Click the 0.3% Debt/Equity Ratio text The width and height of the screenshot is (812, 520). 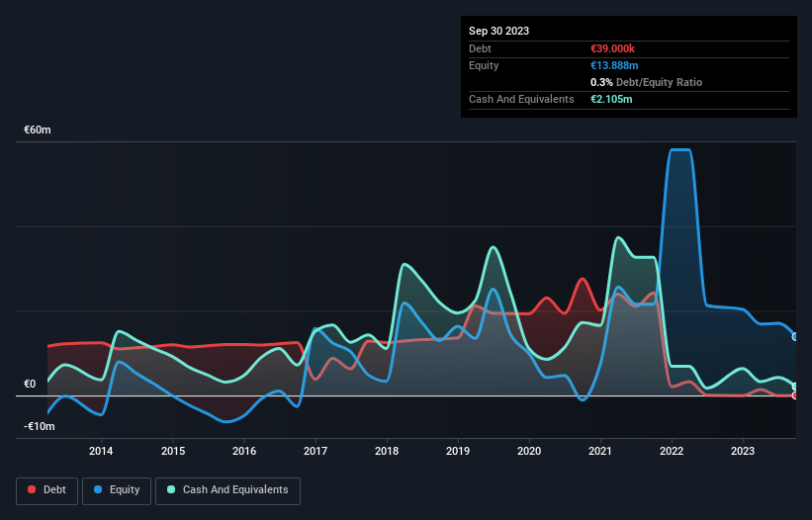point(646,82)
